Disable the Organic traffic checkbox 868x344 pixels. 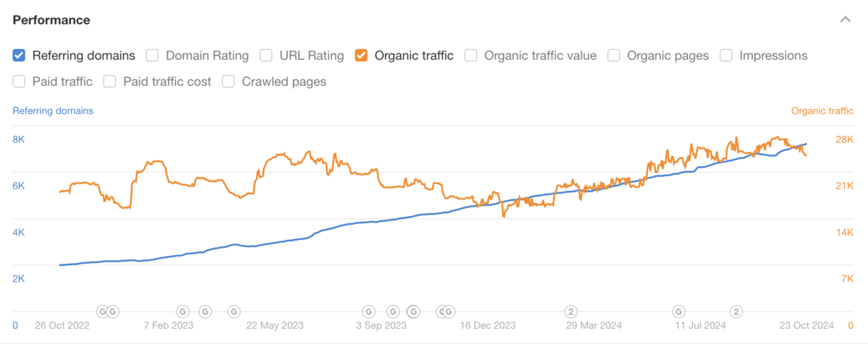[x=362, y=55]
